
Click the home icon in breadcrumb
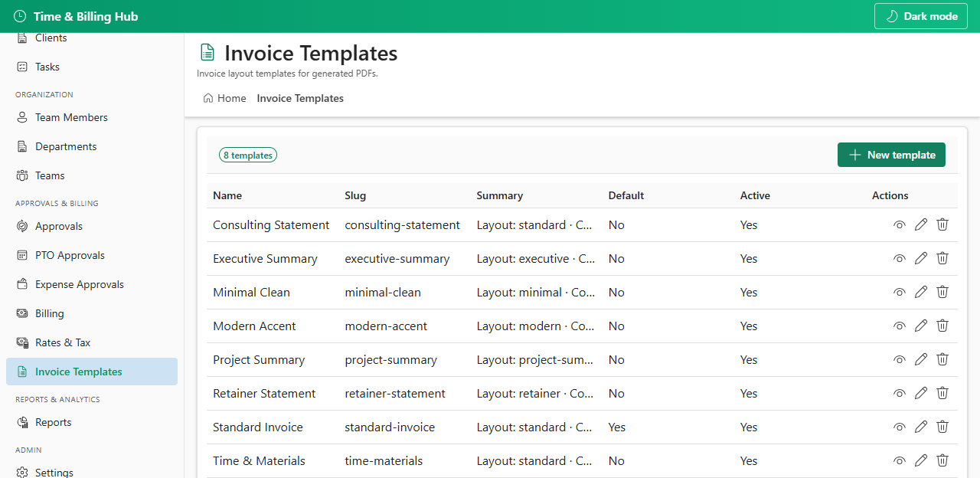point(208,98)
